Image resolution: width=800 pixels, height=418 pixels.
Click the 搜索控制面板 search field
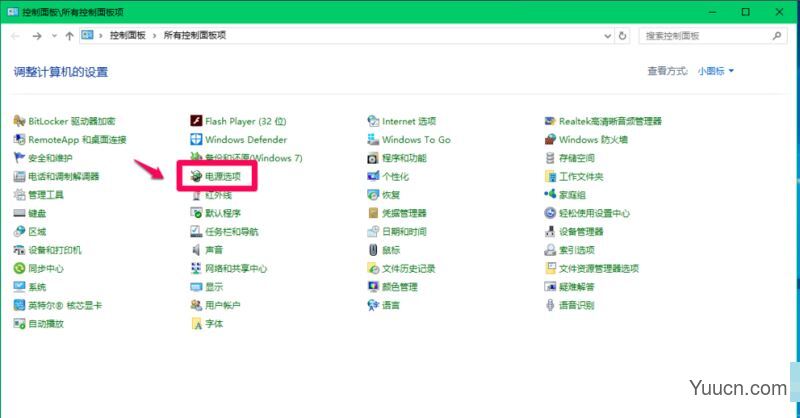pos(712,36)
